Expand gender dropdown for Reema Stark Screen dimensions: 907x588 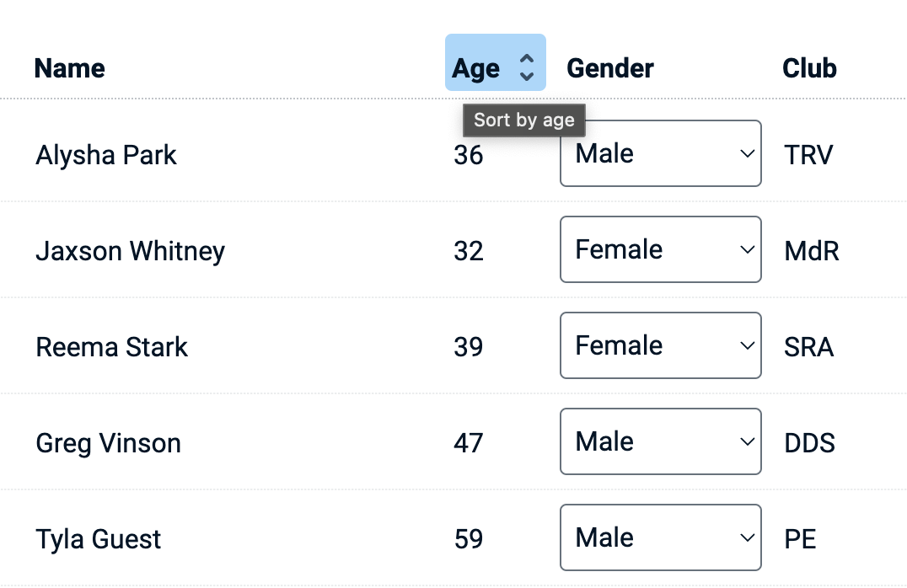click(660, 345)
